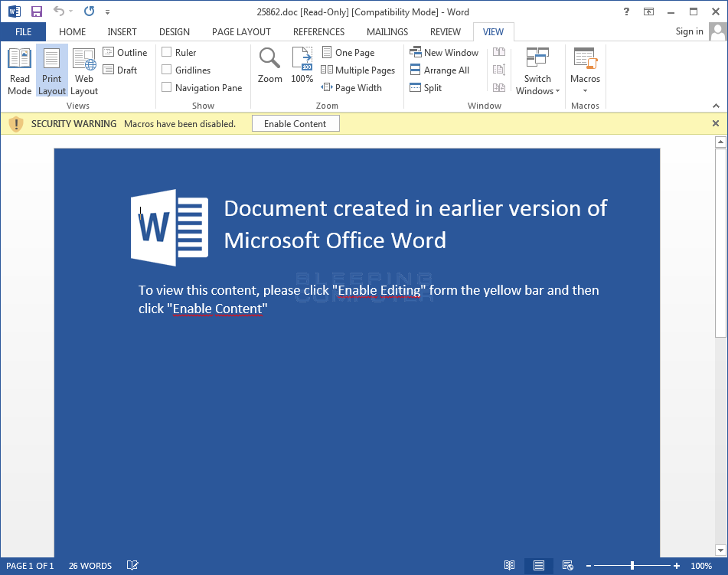The width and height of the screenshot is (728, 575).
Task: Click the vertical scrollbar thumb
Action: (720, 243)
